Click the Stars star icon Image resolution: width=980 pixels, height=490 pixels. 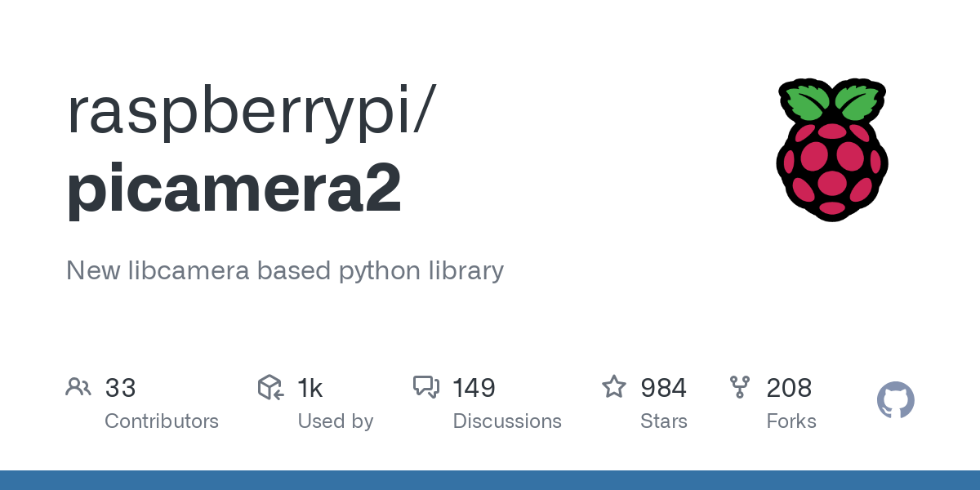click(614, 386)
